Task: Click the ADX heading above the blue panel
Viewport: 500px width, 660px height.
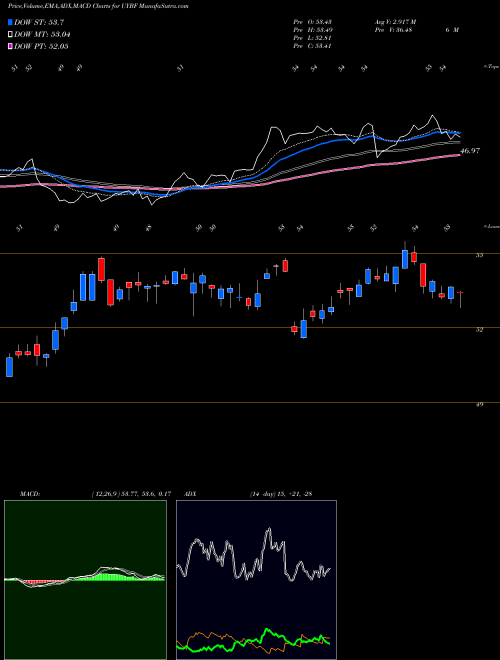Action: pos(191,494)
